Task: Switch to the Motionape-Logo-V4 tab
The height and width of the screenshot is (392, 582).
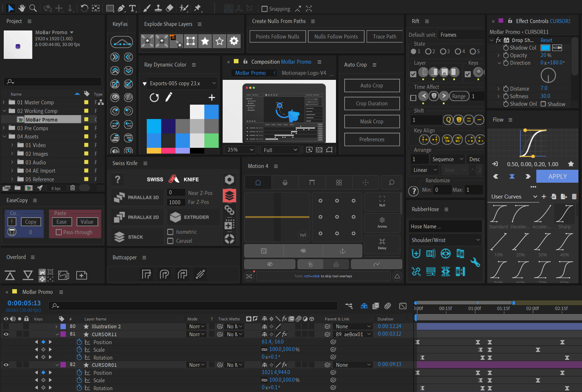Action: tap(304, 73)
